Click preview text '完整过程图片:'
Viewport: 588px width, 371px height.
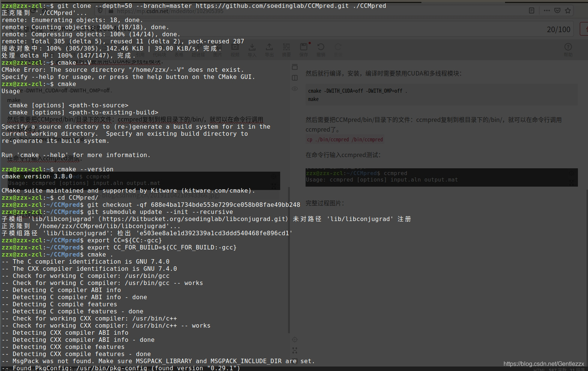coord(325,203)
